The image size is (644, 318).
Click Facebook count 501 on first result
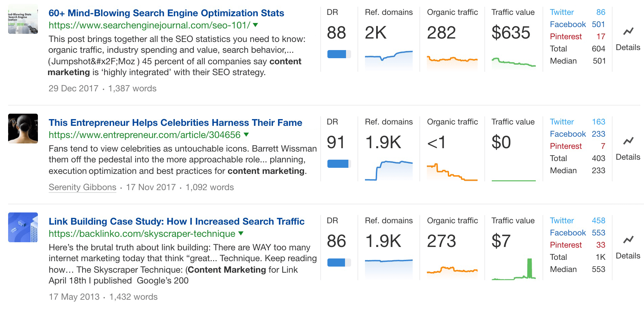[598, 24]
